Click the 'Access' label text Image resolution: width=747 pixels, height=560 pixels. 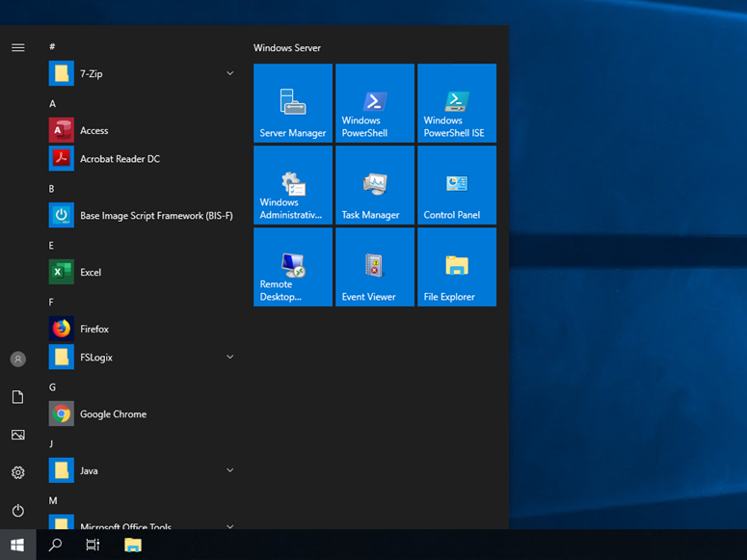[x=93, y=130]
